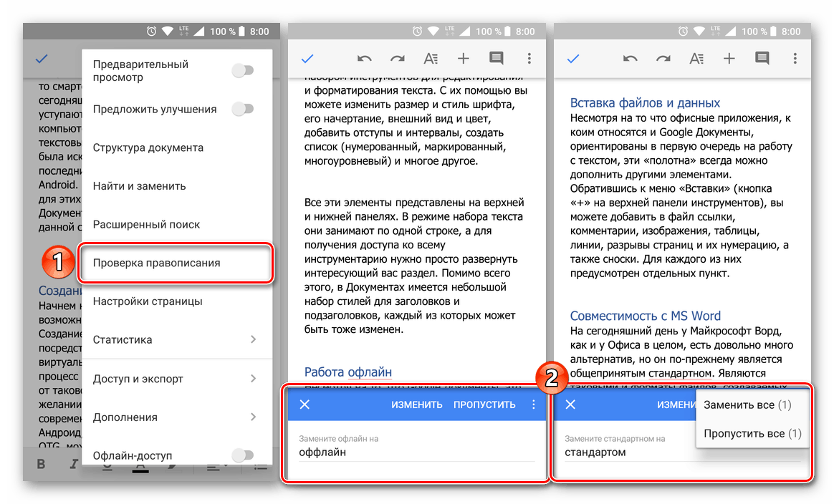Redo in the middle screen toolbar

[x=398, y=59]
